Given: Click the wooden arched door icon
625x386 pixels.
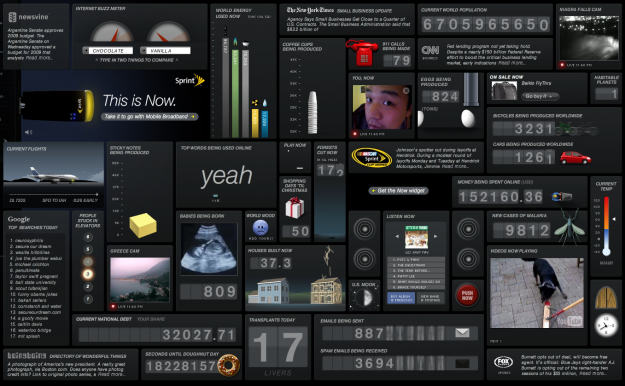Looking at the screenshot, I should click(606, 297).
